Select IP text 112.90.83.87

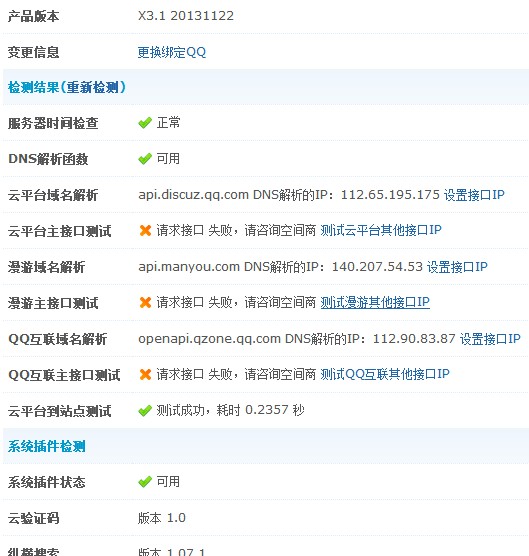tap(414, 339)
